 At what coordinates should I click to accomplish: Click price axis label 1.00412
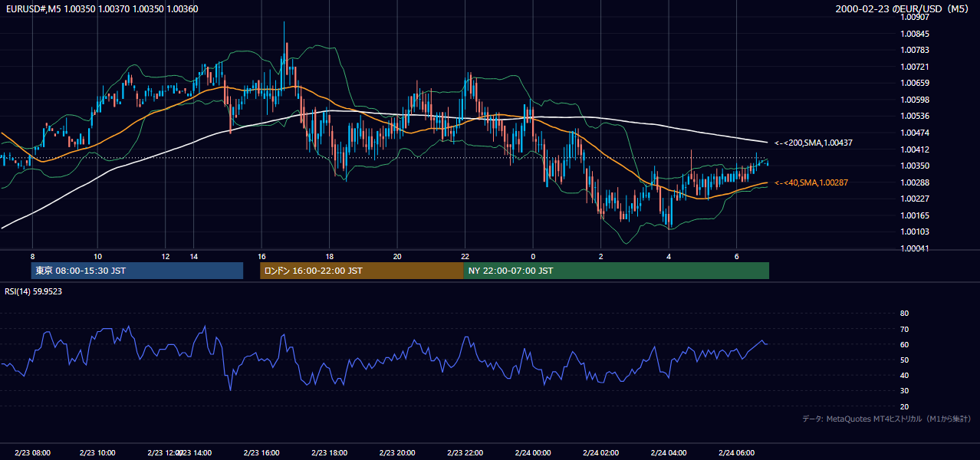click(x=915, y=149)
